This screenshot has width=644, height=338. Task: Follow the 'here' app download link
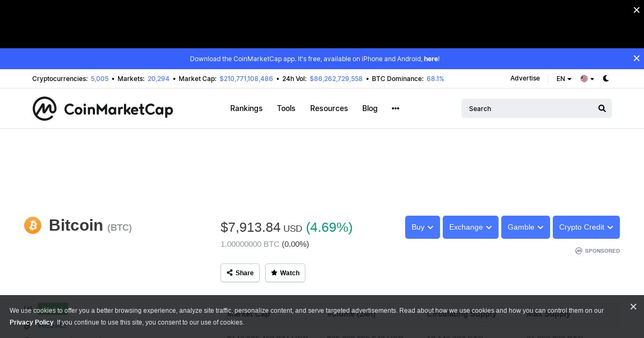tap(431, 59)
